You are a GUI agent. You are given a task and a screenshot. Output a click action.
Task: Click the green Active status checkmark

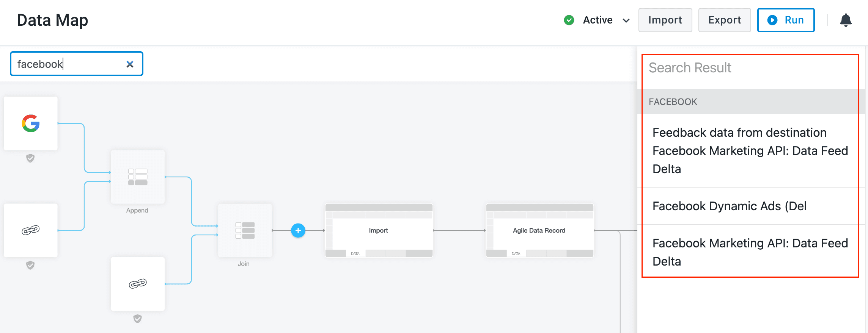coord(569,20)
